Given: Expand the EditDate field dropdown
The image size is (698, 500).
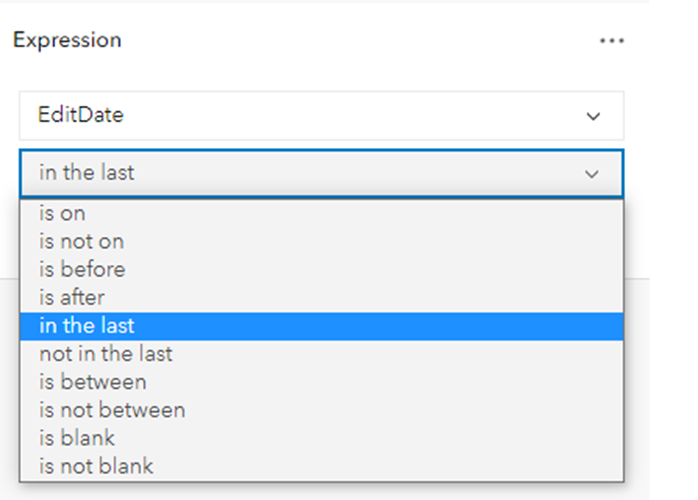Looking at the screenshot, I should coord(321,116).
